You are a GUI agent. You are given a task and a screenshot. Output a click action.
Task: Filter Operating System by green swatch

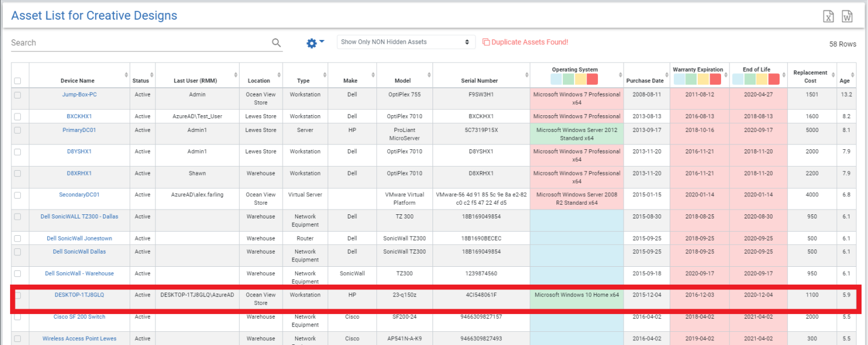point(569,79)
